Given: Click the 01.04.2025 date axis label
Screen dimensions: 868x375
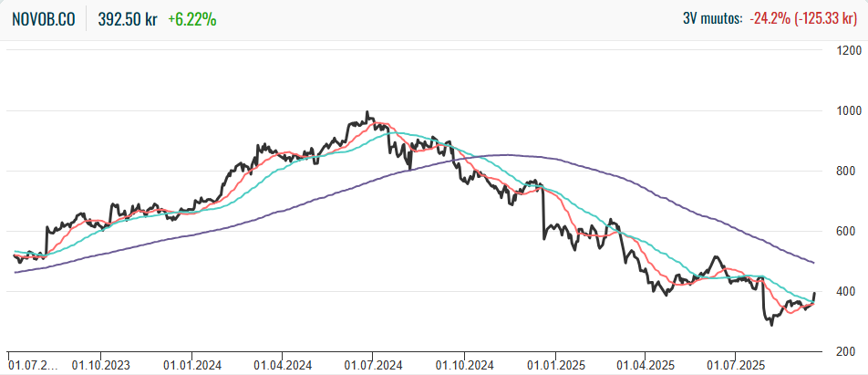Looking at the screenshot, I should (645, 363).
